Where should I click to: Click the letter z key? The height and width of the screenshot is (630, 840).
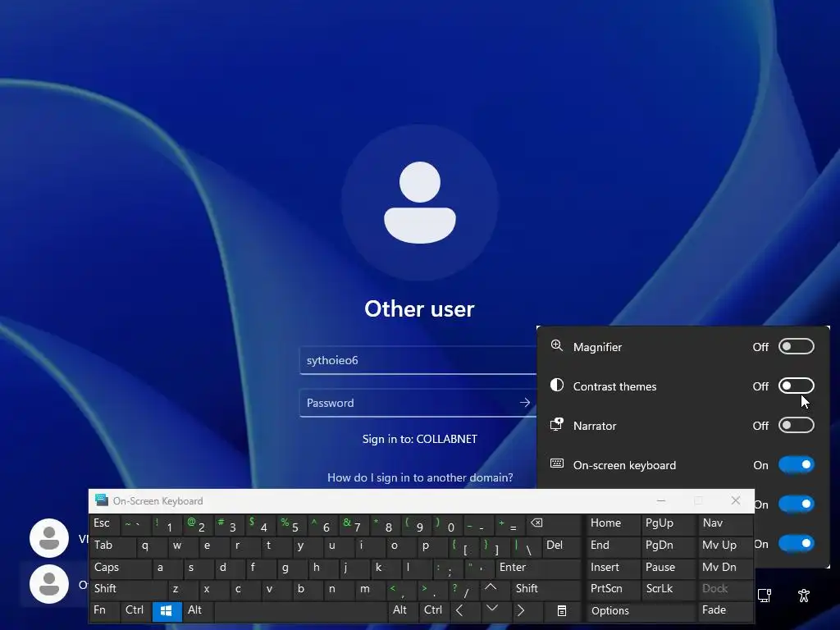[x=183, y=590]
